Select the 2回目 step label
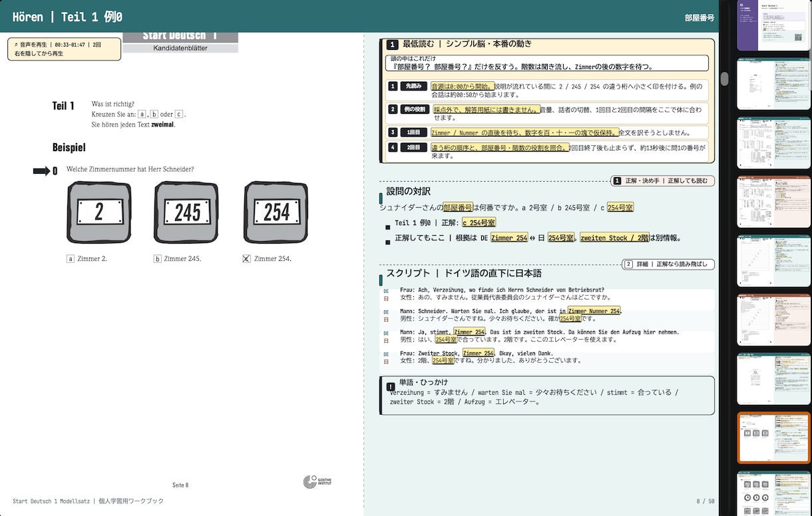 (x=414, y=147)
